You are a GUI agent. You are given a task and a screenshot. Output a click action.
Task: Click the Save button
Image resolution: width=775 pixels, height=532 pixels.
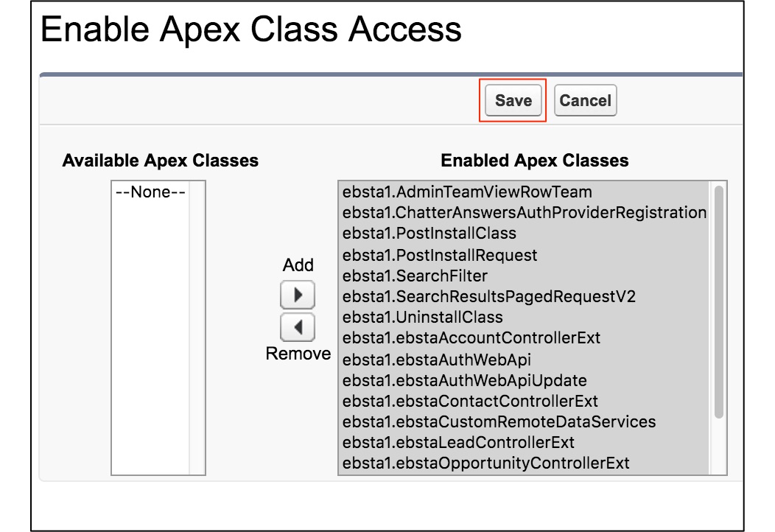tap(513, 101)
